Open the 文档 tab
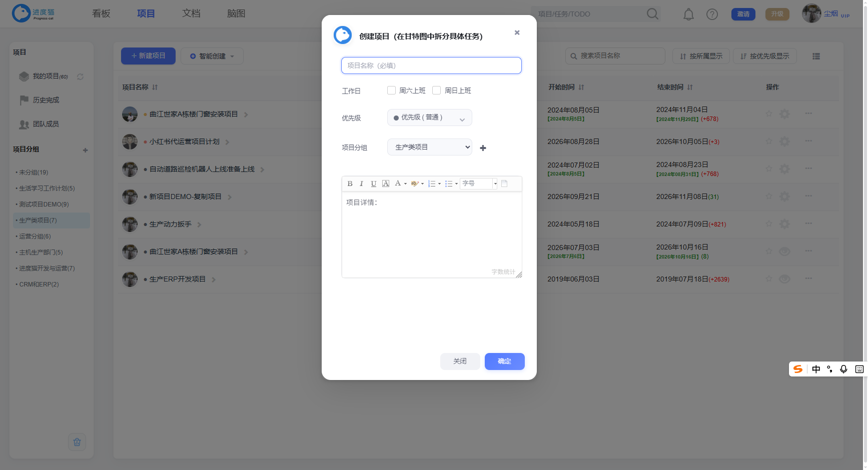The image size is (868, 470). click(191, 13)
